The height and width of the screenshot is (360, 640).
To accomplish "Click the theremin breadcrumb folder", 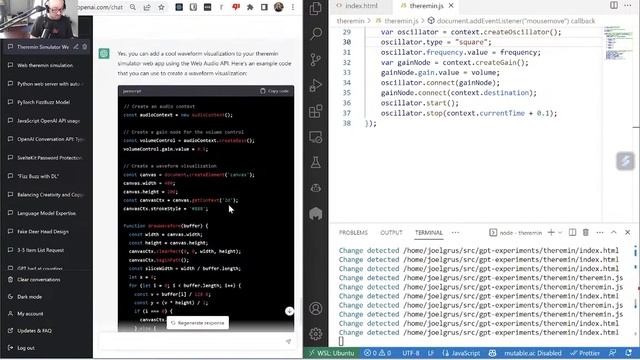I will point(350,21).
